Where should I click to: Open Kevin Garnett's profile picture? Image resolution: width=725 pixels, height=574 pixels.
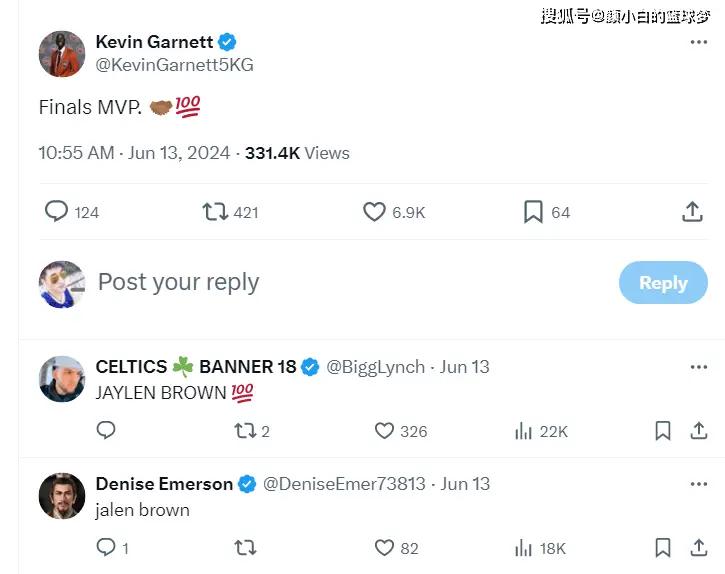pyautogui.click(x=62, y=53)
